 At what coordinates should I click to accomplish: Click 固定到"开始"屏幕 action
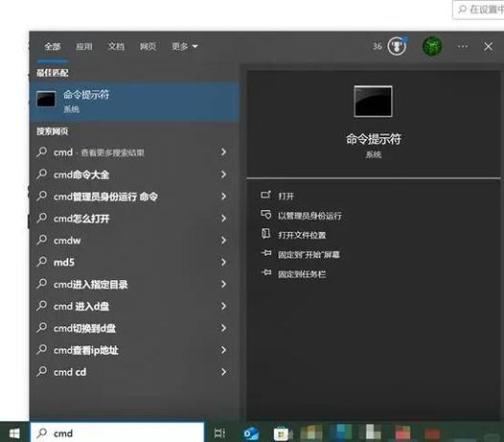pyautogui.click(x=309, y=255)
